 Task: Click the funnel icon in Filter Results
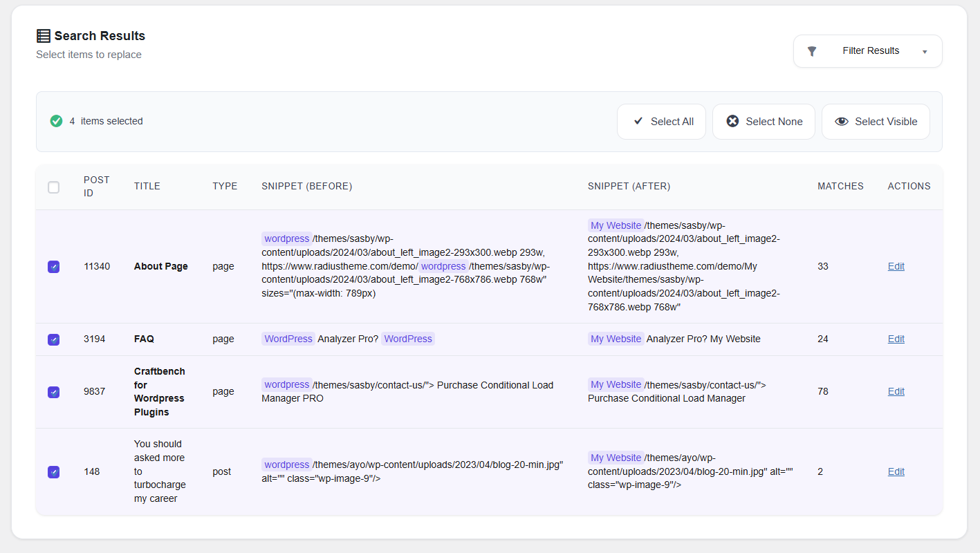coord(812,51)
